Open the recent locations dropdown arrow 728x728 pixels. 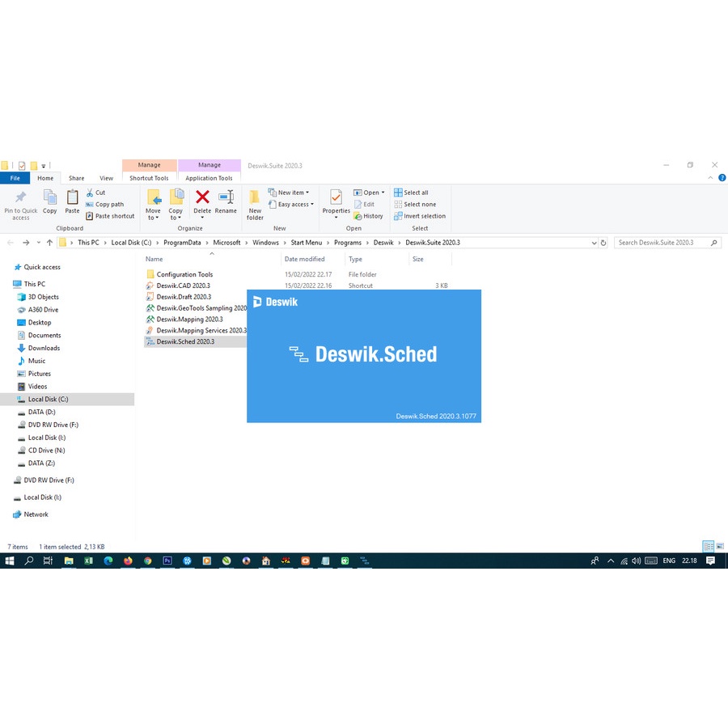coord(39,243)
